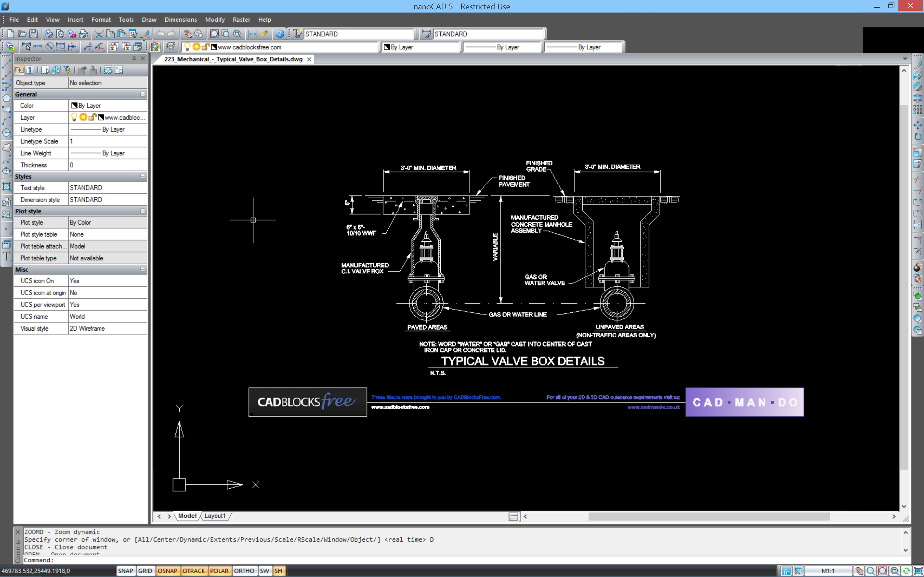Screen dimensions: 924x577
Task: Collapse the Plot style section
Action: [143, 211]
